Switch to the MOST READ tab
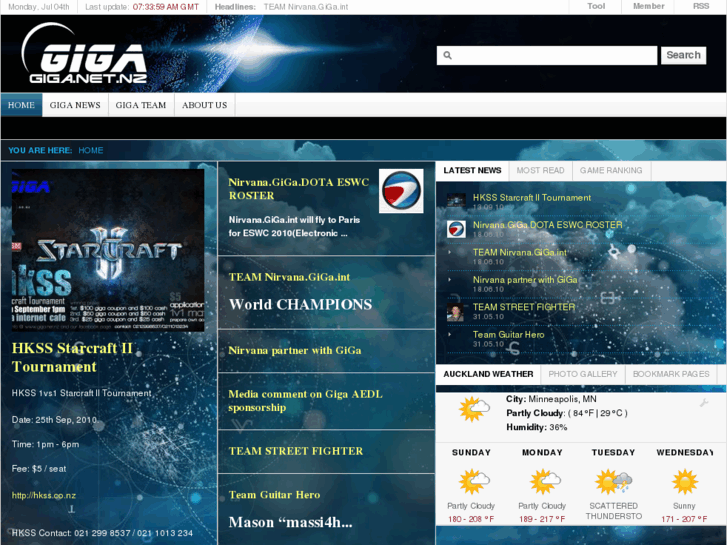Viewport: 727px width, 545px height. click(x=540, y=170)
